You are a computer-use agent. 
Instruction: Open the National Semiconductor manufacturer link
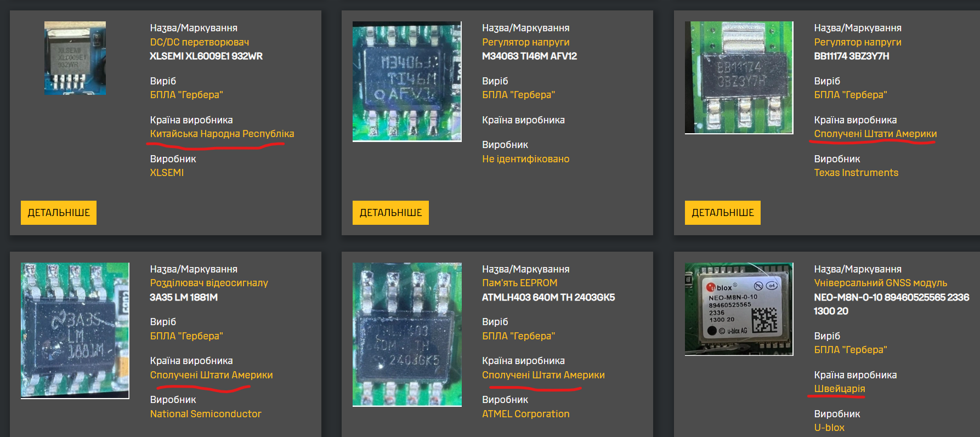[206, 414]
